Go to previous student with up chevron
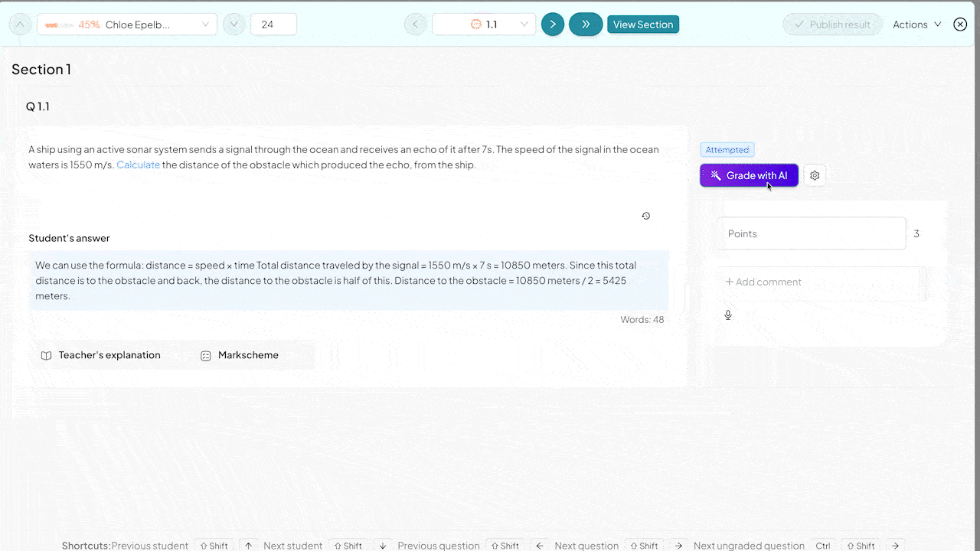Viewport: 980px width, 551px height. 20,24
